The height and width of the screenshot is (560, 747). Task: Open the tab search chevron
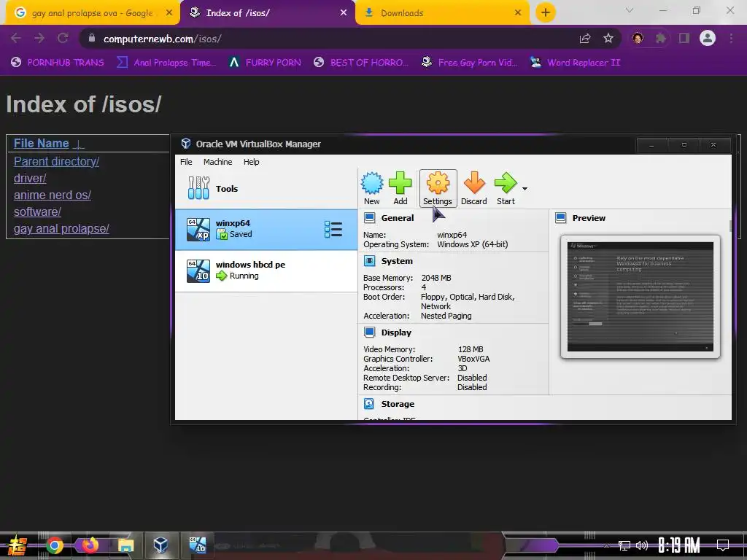630,10
